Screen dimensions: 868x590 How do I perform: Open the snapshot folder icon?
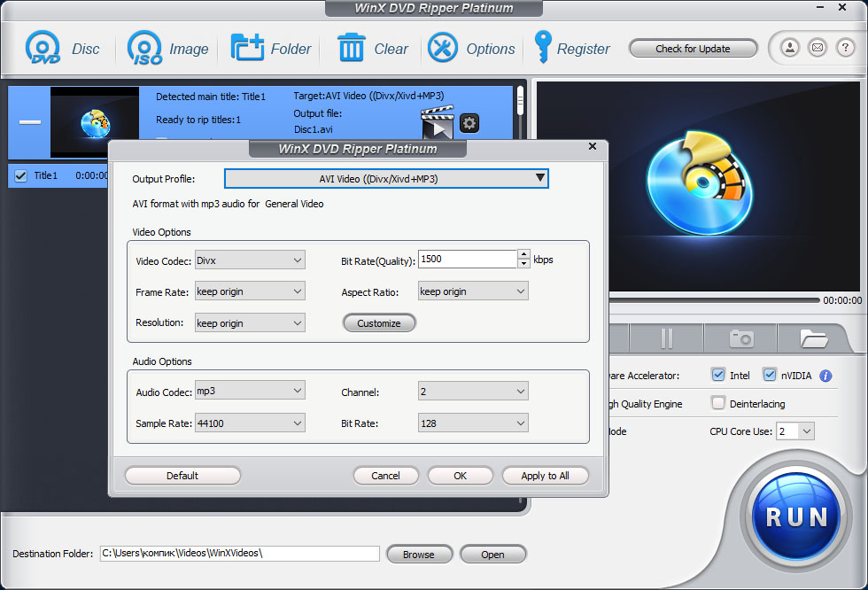[813, 338]
